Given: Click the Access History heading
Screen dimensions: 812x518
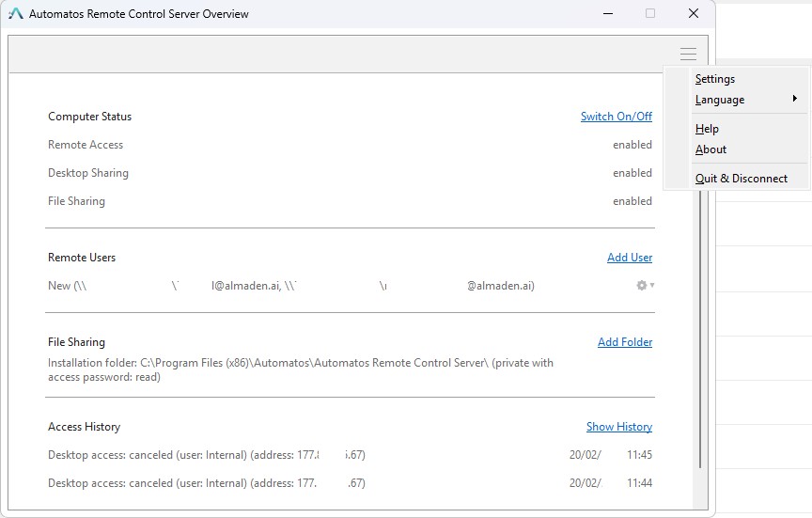Looking at the screenshot, I should 84,427.
